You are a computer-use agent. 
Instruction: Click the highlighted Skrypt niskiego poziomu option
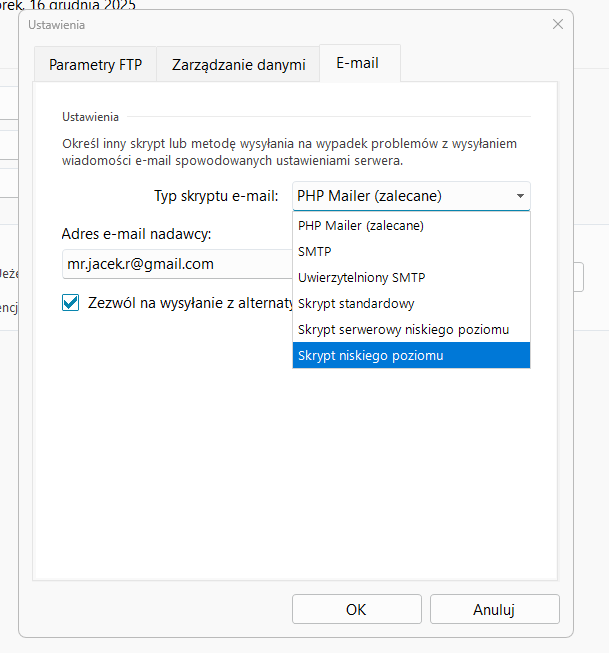[370, 355]
